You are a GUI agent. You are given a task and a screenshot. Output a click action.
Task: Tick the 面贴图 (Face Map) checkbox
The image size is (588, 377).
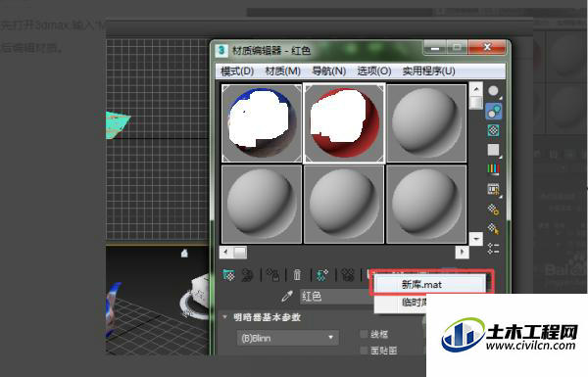(x=364, y=351)
